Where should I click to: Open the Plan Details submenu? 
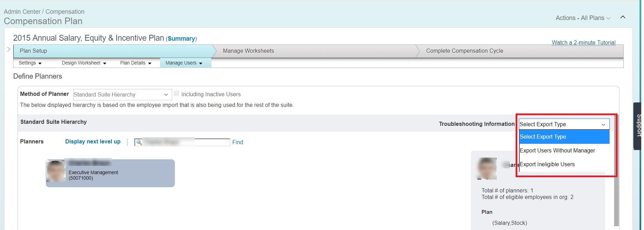tap(136, 63)
